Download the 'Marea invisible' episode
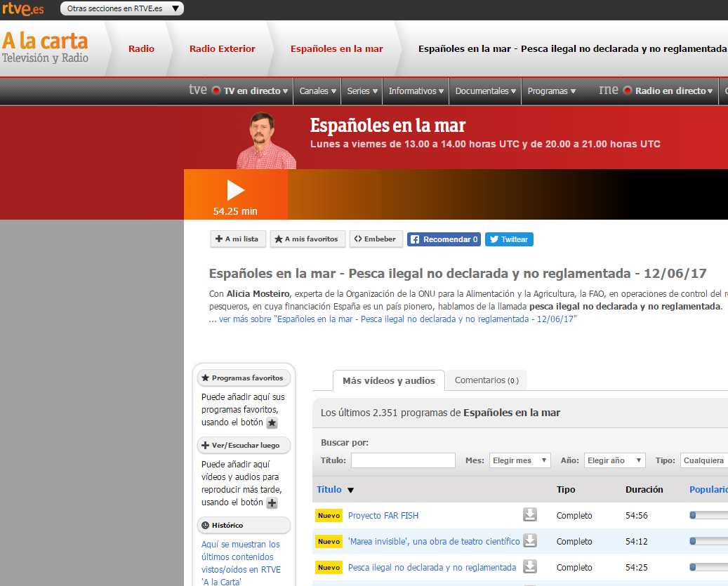728x586 pixels. click(x=530, y=541)
